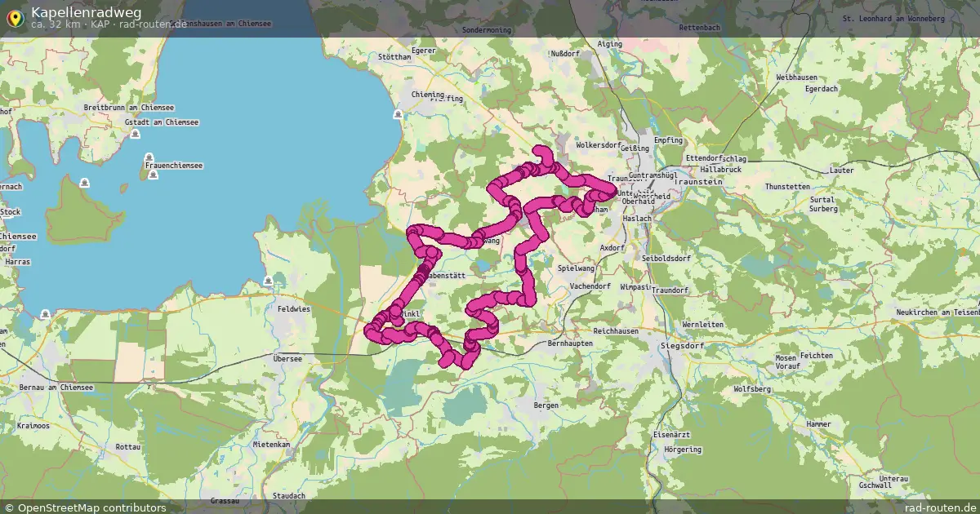The width and height of the screenshot is (980, 514).
Task: Click the Übersee place label
Action: click(287, 358)
